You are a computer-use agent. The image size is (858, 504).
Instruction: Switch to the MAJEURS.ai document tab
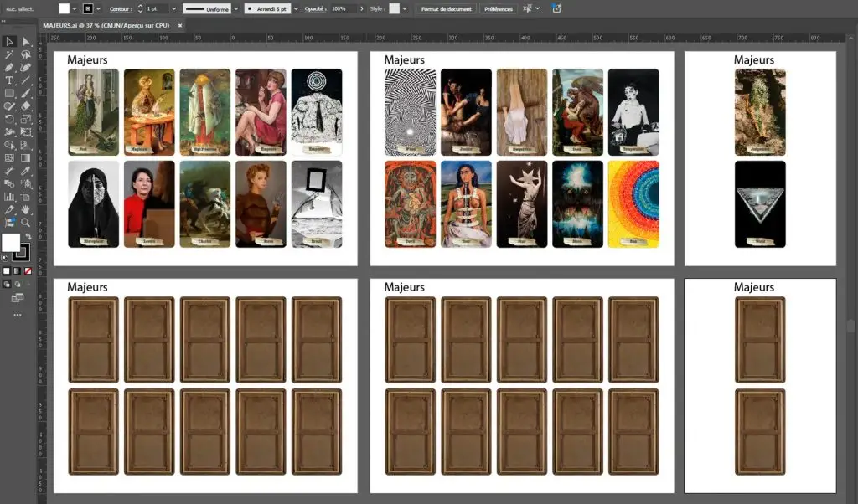point(107,26)
